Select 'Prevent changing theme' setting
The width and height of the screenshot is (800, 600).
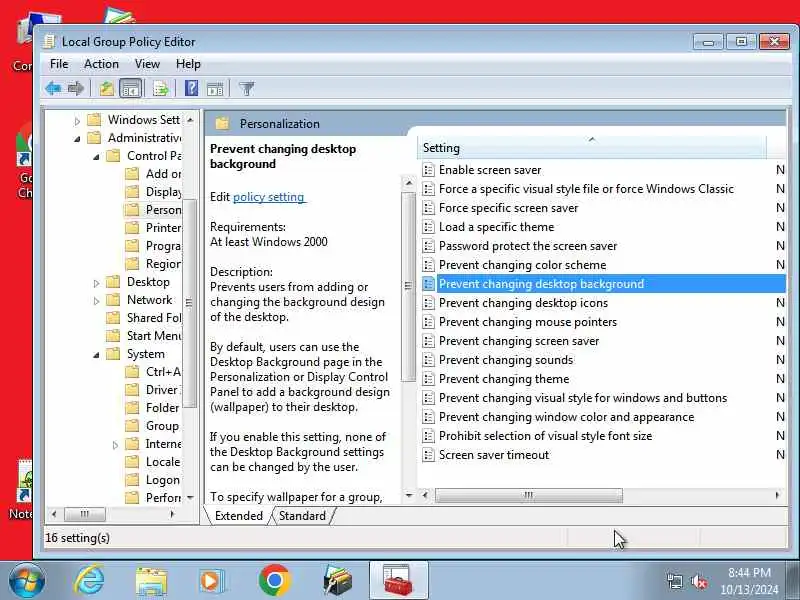pyautogui.click(x=504, y=379)
